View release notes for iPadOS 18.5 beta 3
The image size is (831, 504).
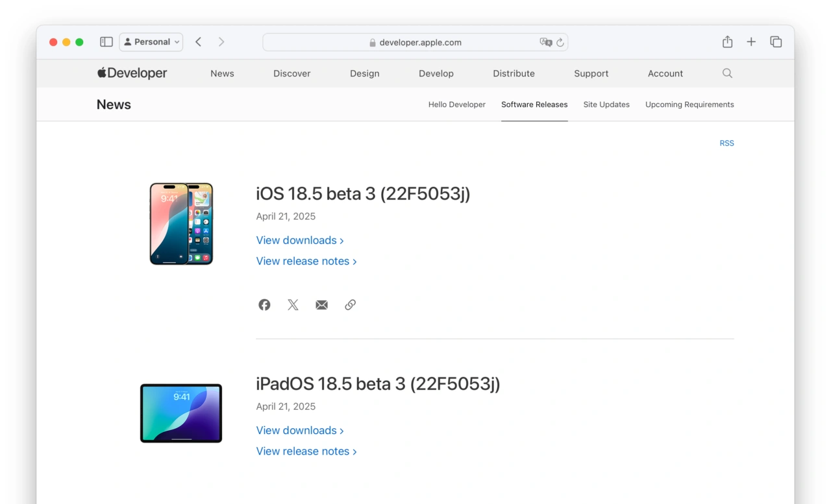tap(306, 451)
